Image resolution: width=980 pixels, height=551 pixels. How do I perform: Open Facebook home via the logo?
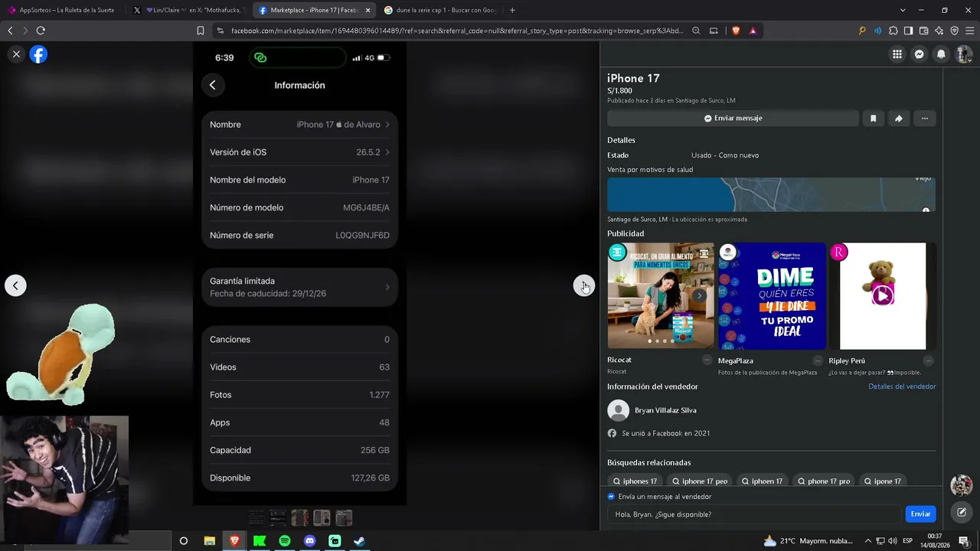[38, 54]
